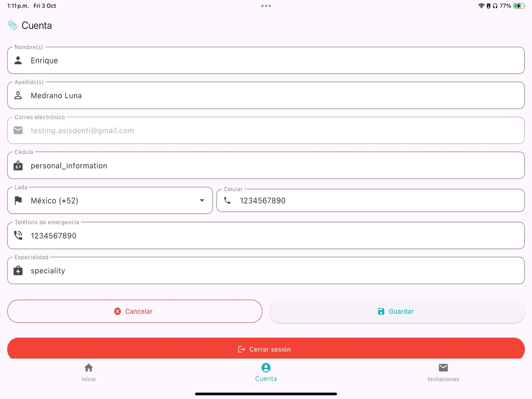Select the México (+52) combo box

(x=110, y=200)
